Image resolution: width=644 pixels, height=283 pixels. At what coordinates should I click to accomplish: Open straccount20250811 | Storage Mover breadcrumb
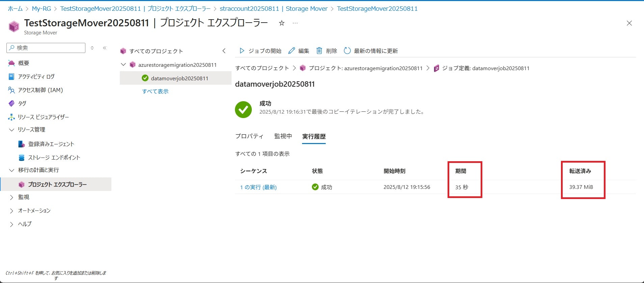(273, 9)
